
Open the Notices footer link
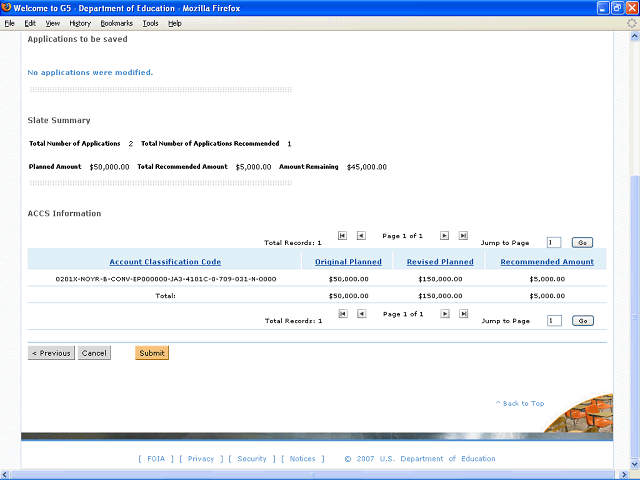[x=302, y=459]
